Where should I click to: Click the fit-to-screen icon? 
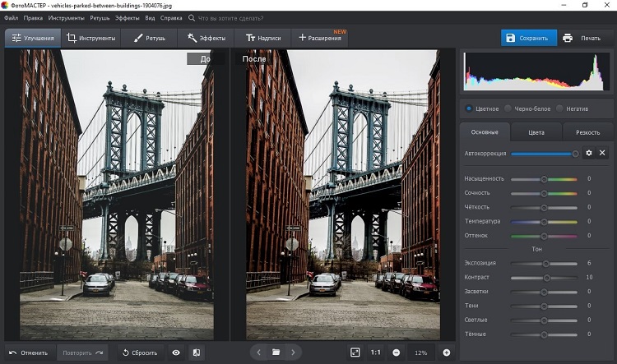(x=355, y=352)
